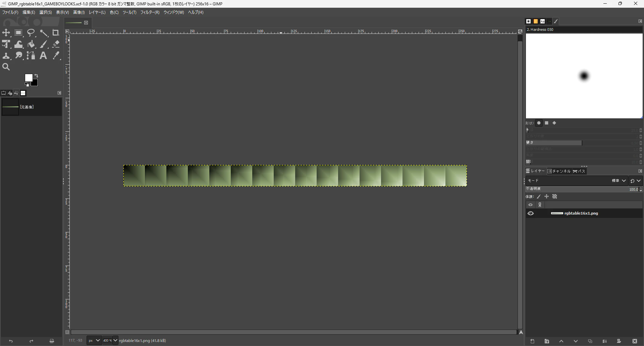The height and width of the screenshot is (346, 644).
Task: Switch to the チャンネル tab
Action: [559, 171]
